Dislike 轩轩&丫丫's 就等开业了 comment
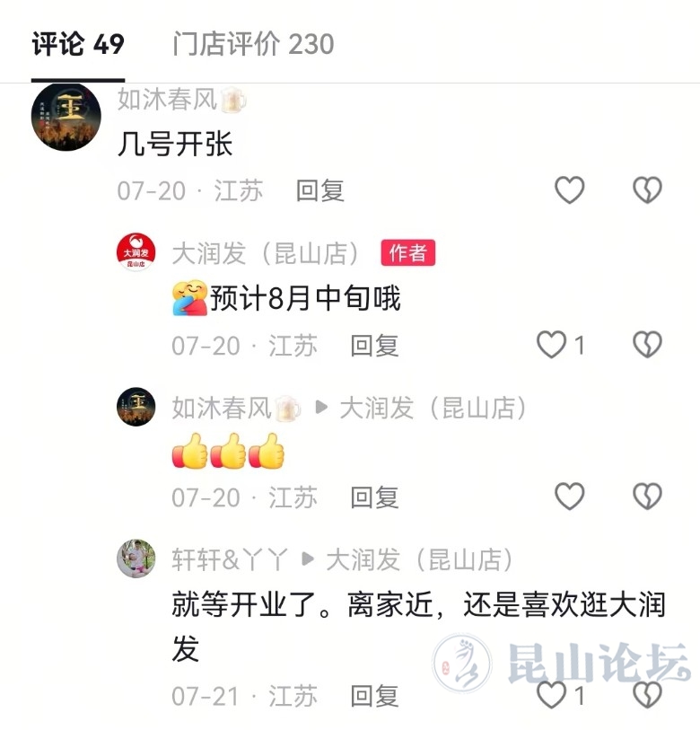This screenshot has width=700, height=730. [x=647, y=695]
